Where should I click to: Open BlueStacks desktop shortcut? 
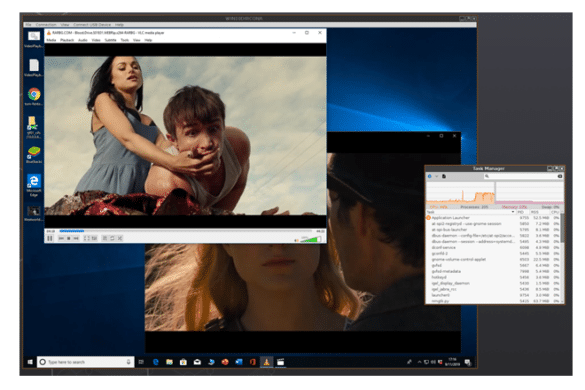click(34, 155)
